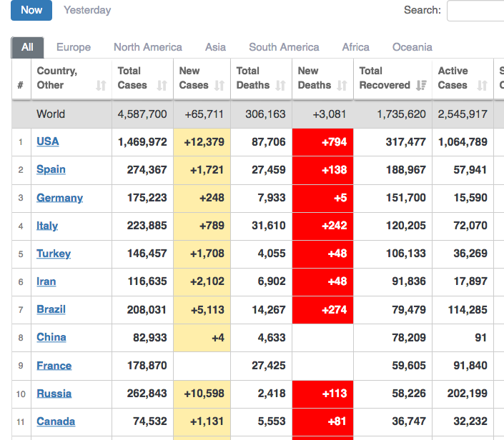
Task: Click Iran total cases 116,635
Action: coord(147,281)
